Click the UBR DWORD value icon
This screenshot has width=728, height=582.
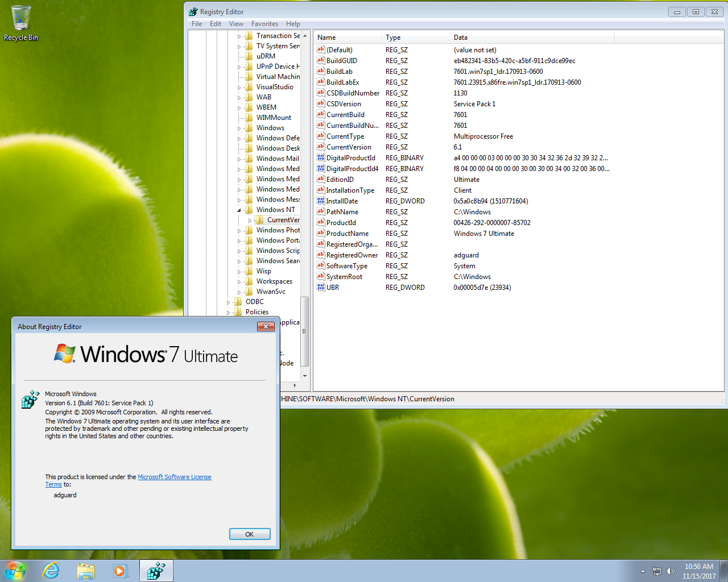pos(321,287)
